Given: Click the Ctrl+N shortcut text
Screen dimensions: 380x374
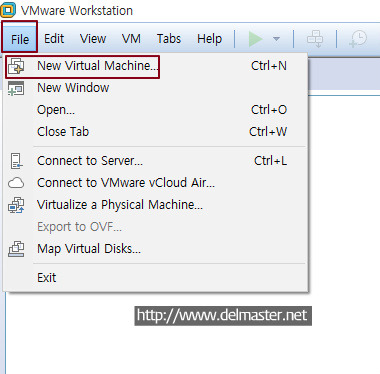Looking at the screenshot, I should [269, 66].
